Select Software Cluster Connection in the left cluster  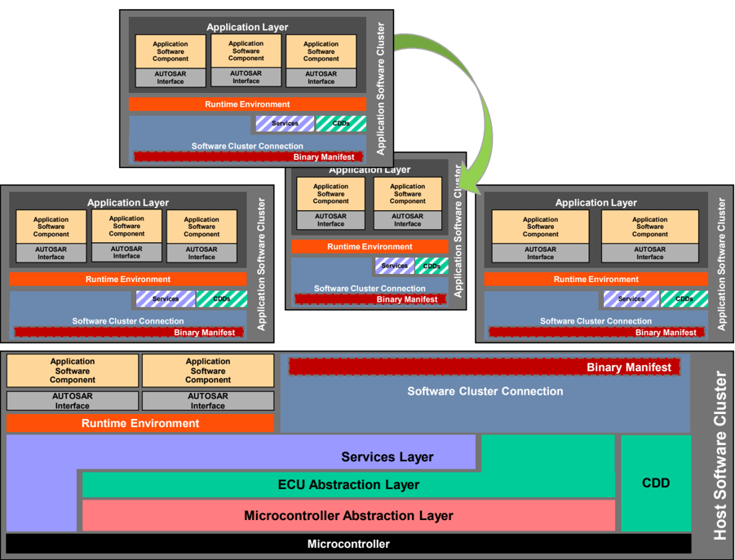[x=128, y=320]
